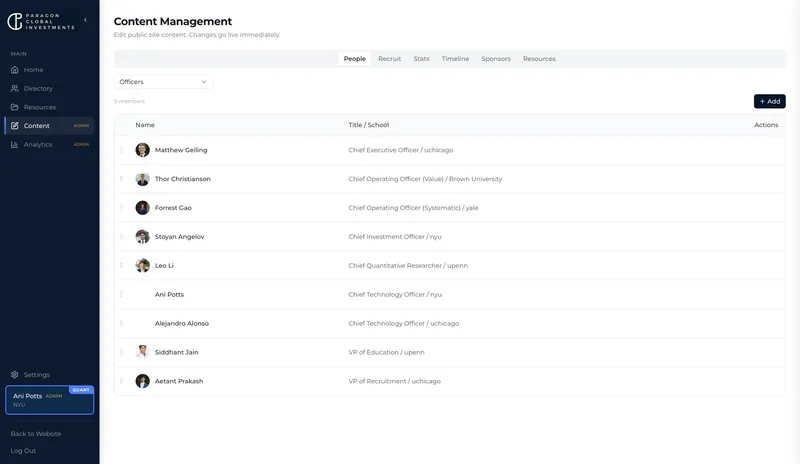Click drag handle for Forrest Gao row
Screen dimensions: 800x464
point(121,208)
